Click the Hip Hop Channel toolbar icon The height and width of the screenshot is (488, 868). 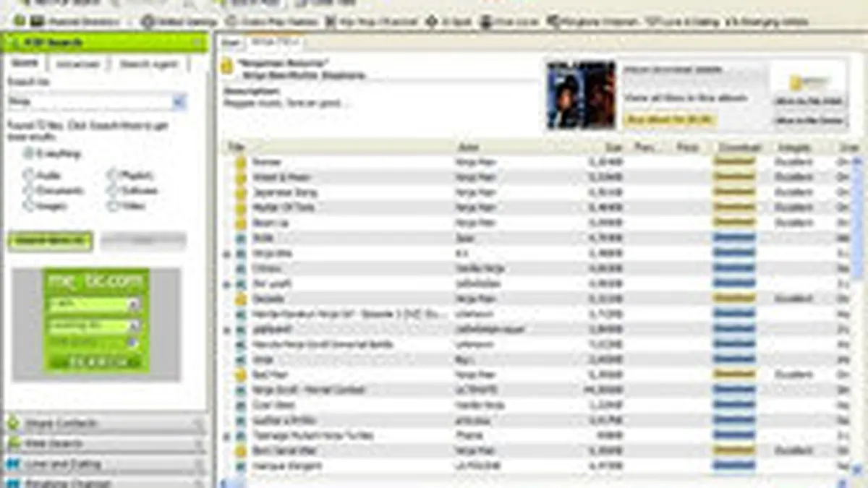(330, 22)
